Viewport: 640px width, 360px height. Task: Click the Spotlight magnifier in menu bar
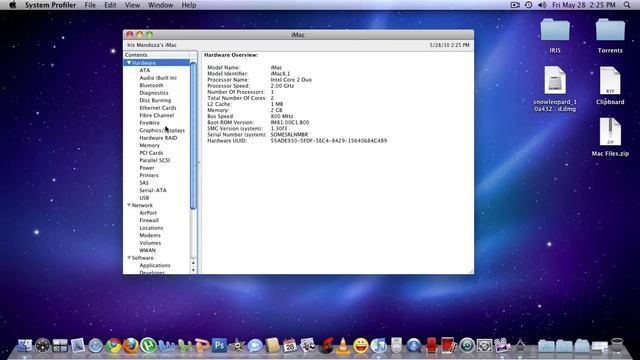[627, 5]
